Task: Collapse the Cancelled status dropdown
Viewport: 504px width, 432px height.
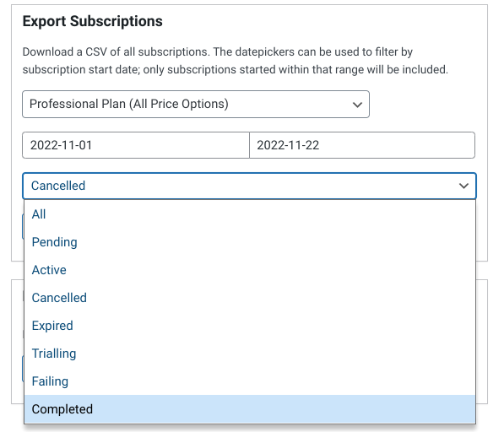Action: click(x=249, y=186)
